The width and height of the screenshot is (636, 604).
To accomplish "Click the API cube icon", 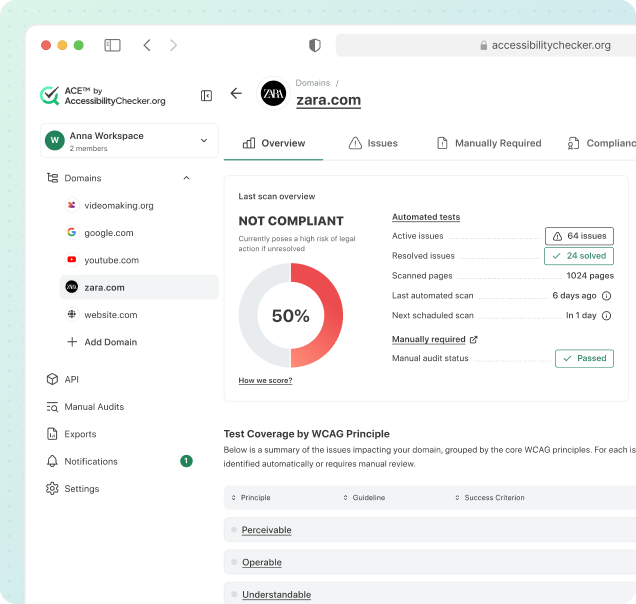I will [x=52, y=379].
